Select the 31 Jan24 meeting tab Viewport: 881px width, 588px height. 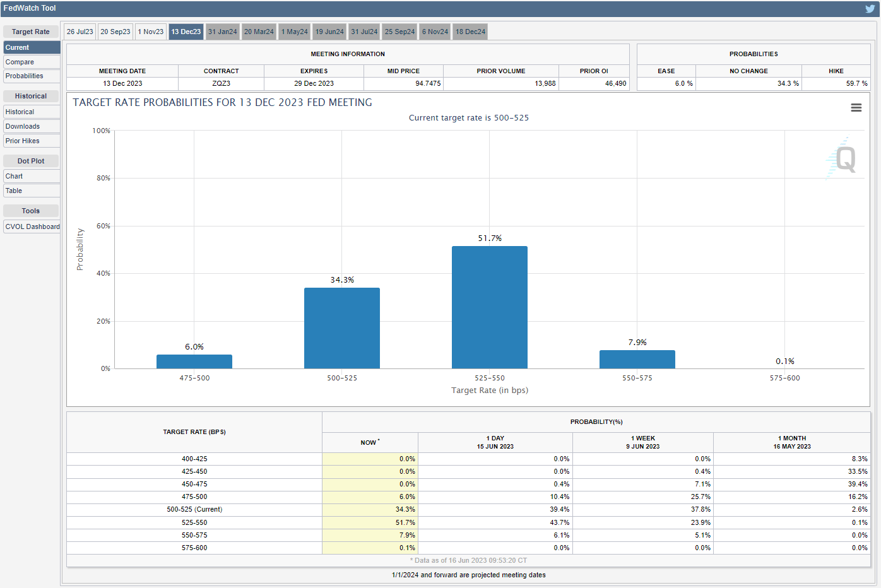(223, 32)
